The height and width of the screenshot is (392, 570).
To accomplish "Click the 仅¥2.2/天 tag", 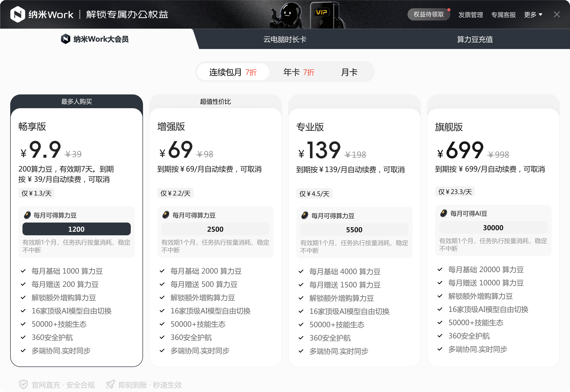I will pos(175,193).
